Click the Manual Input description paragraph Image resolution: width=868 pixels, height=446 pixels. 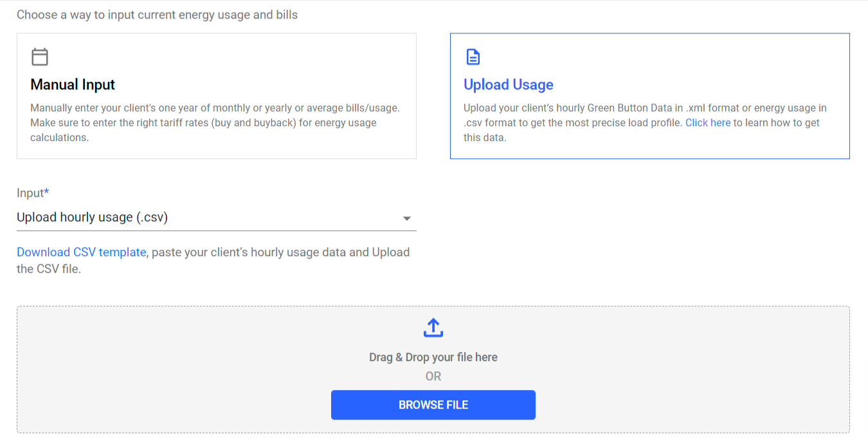(x=215, y=122)
